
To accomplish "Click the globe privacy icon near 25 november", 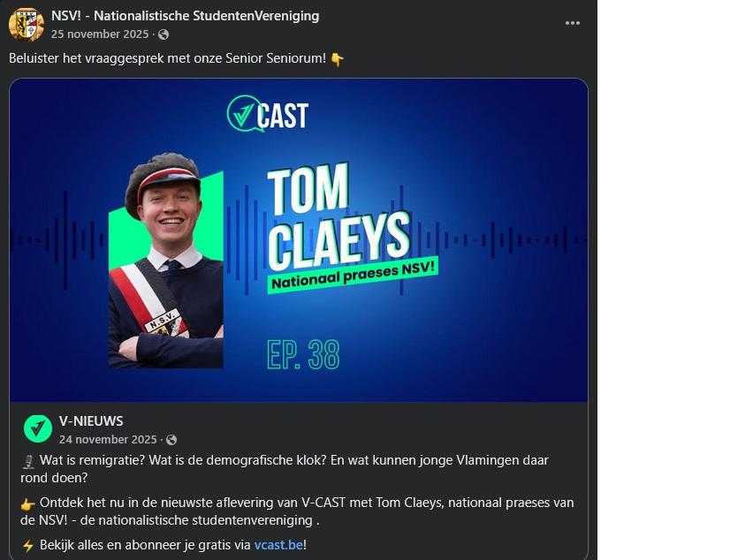I will pos(164,34).
